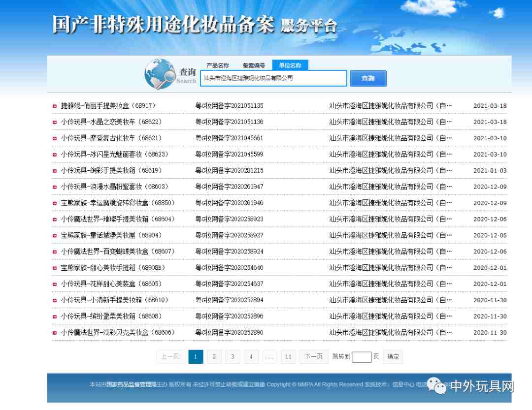Click filing number 粤G妆网备字2020252896
The height and width of the screenshot is (410, 532).
point(230,316)
